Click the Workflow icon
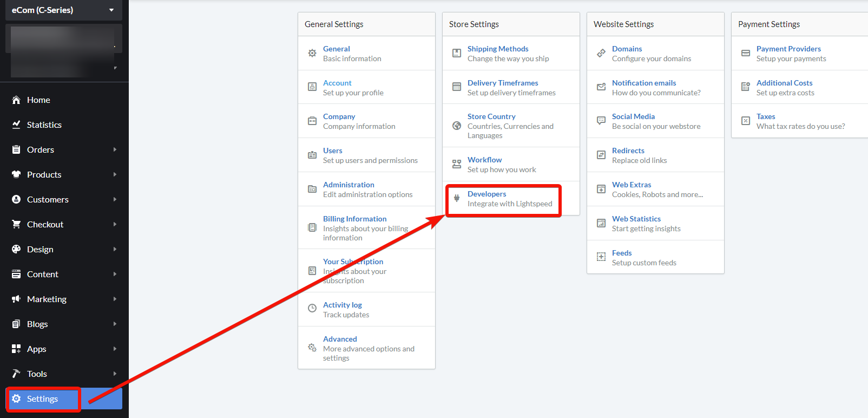The height and width of the screenshot is (418, 868). tap(457, 164)
